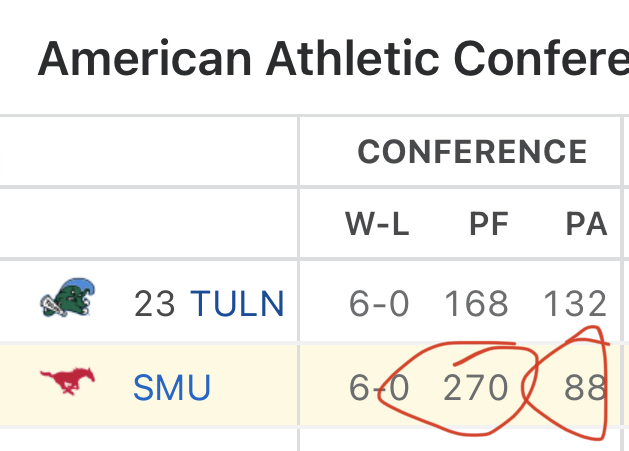The image size is (629, 451).
Task: Select SMU's 6-0 conference record
Action: (379, 388)
